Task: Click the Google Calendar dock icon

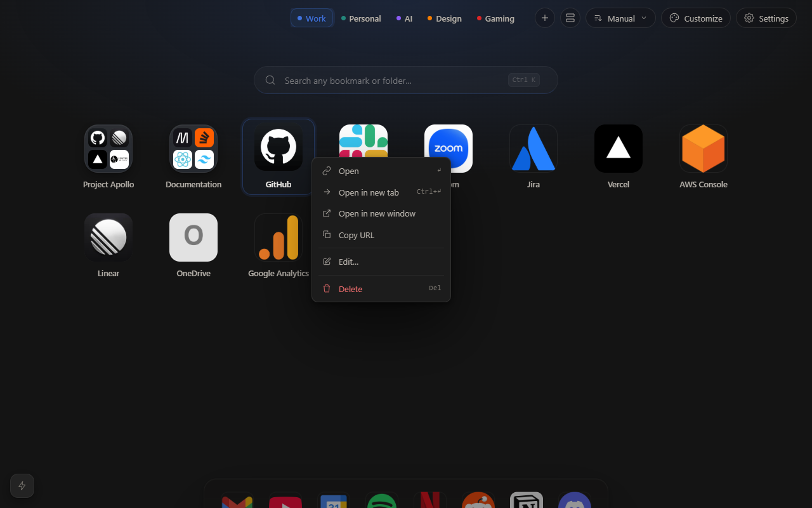Action: pyautogui.click(x=334, y=500)
